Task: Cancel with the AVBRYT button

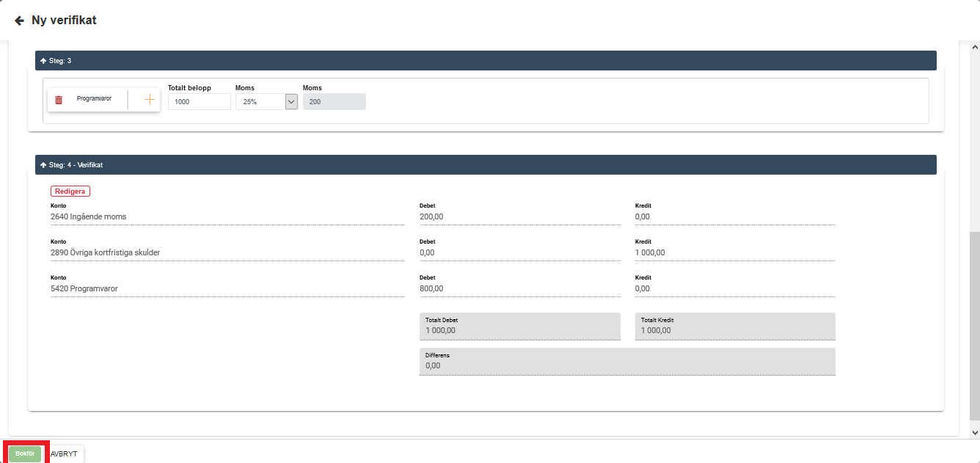Action: (64, 453)
